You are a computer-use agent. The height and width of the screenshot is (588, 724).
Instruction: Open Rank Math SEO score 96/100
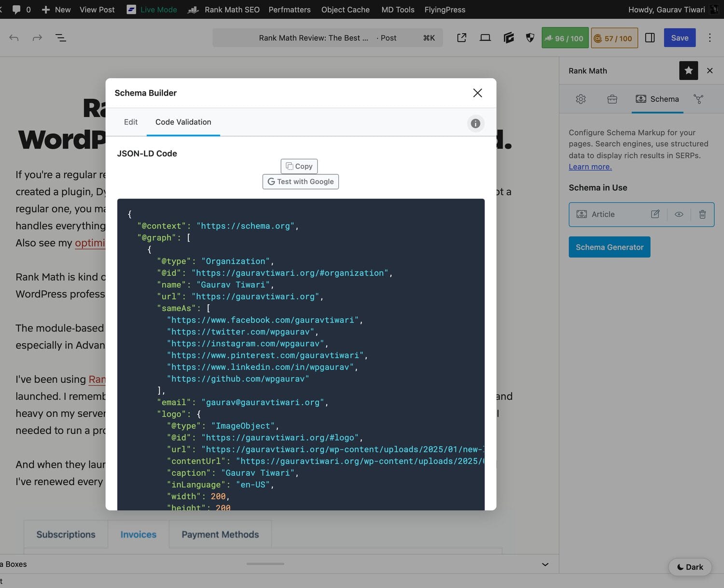pyautogui.click(x=565, y=38)
